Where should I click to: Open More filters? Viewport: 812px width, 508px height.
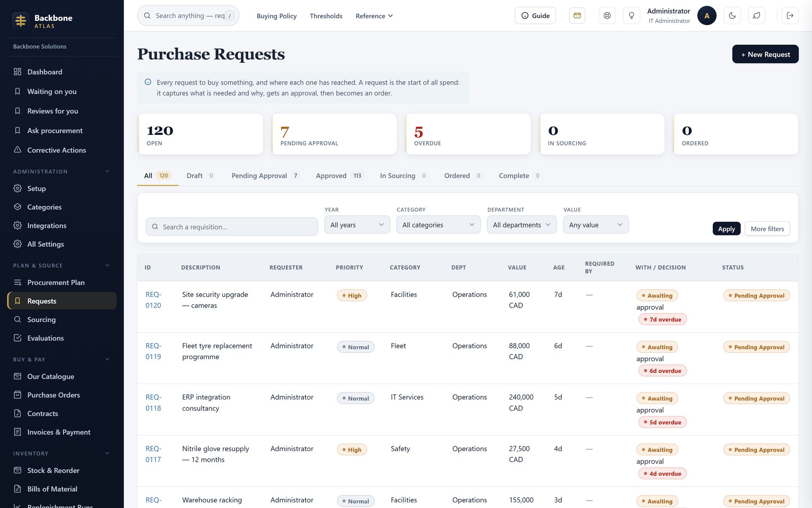[x=767, y=229]
